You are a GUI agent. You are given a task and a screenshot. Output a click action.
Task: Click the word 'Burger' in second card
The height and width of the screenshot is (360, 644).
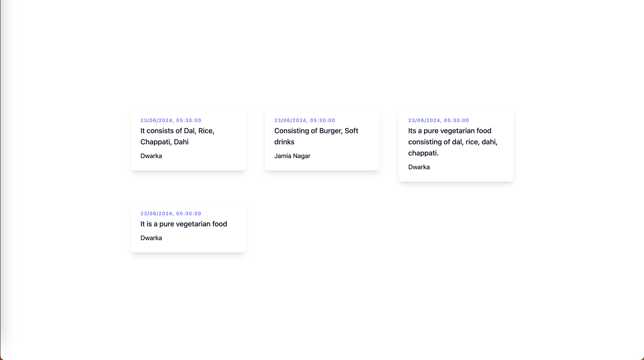click(331, 131)
